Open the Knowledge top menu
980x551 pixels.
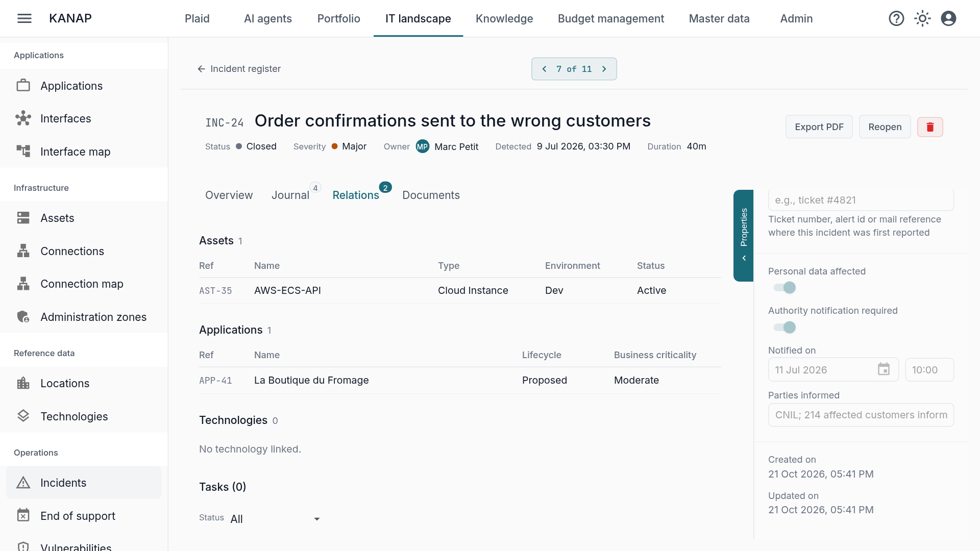tap(504, 18)
